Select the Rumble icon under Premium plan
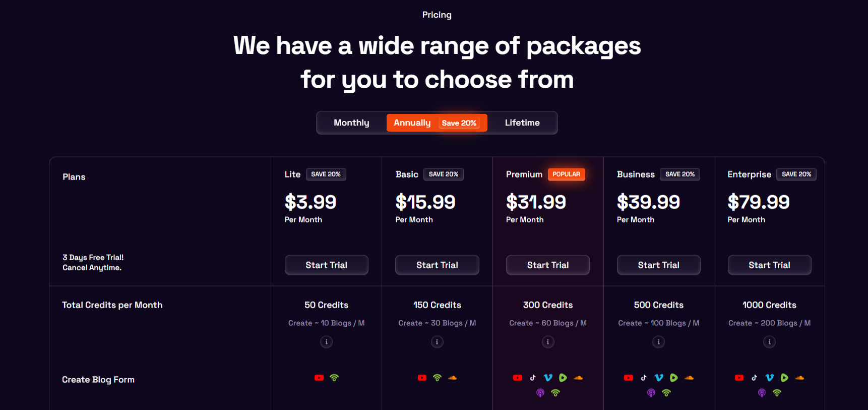The height and width of the screenshot is (410, 868). (x=563, y=377)
